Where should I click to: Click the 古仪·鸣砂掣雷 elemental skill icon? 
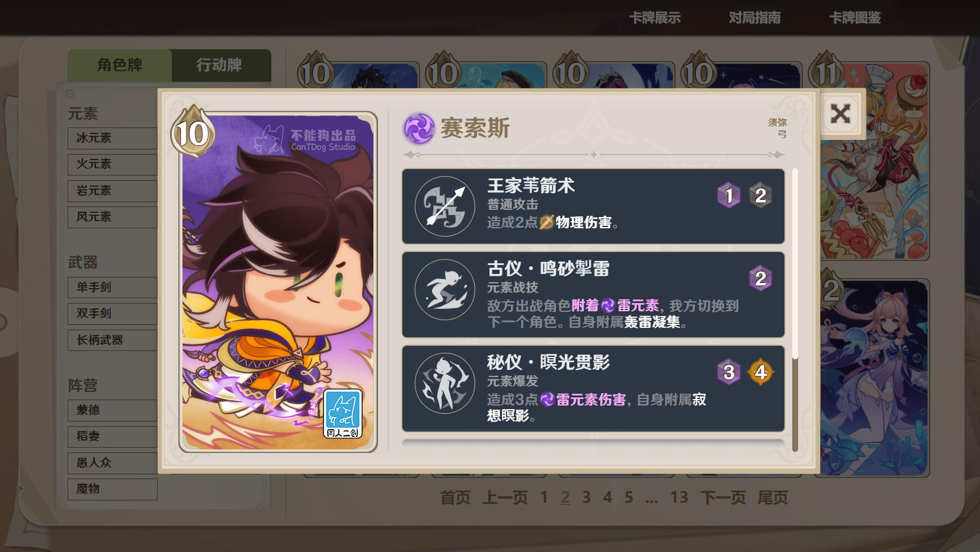[x=445, y=289]
